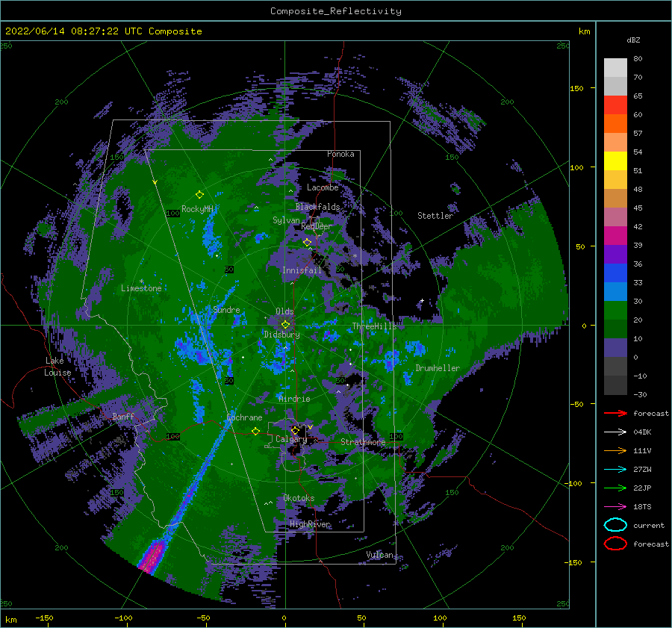
Task: Click the yellow diamond marker near Cochrane
Action: (x=255, y=431)
